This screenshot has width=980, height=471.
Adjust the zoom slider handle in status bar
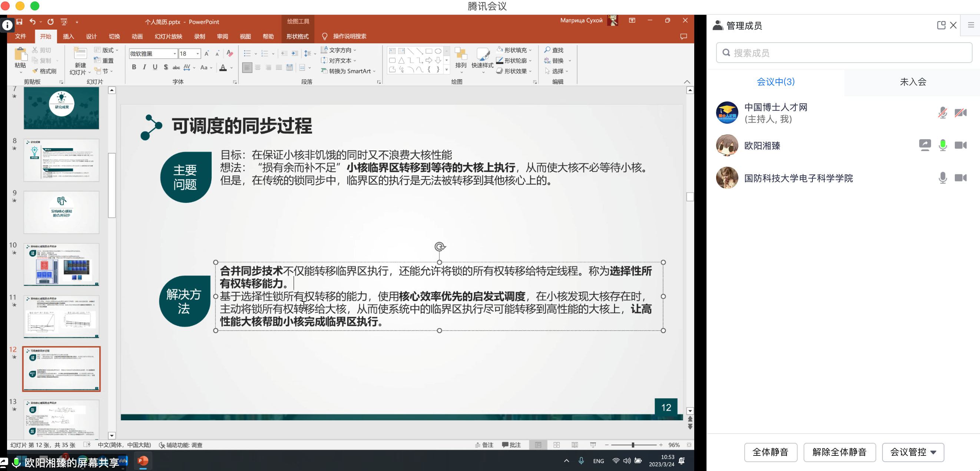tap(633, 445)
